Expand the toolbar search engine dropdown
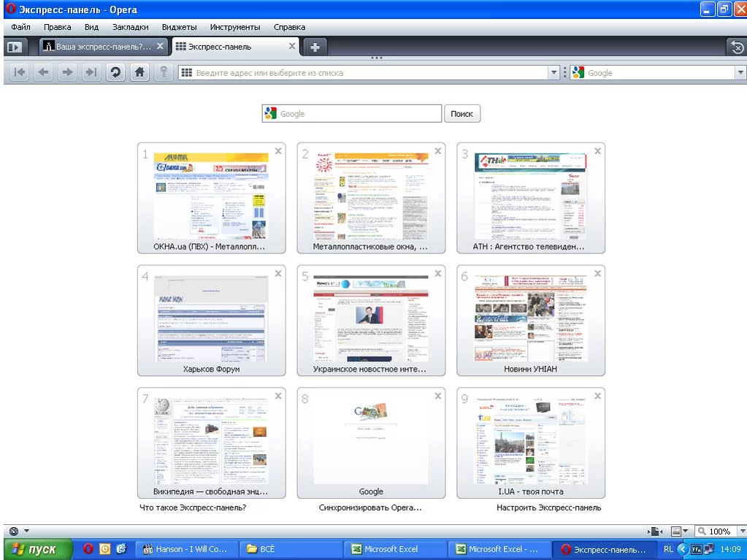This screenshot has height=560, width=747. point(740,73)
